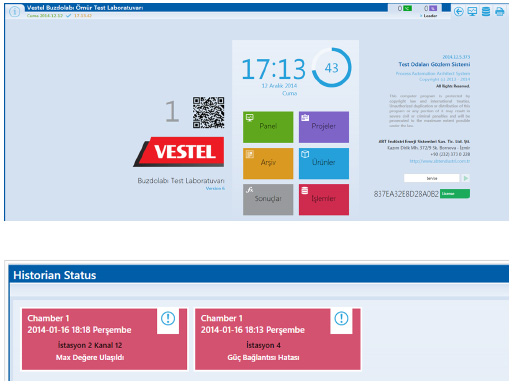Click alert icon on İstasyon 2 Kanal 12 card
Screen dimensions: 512x384
point(168,319)
